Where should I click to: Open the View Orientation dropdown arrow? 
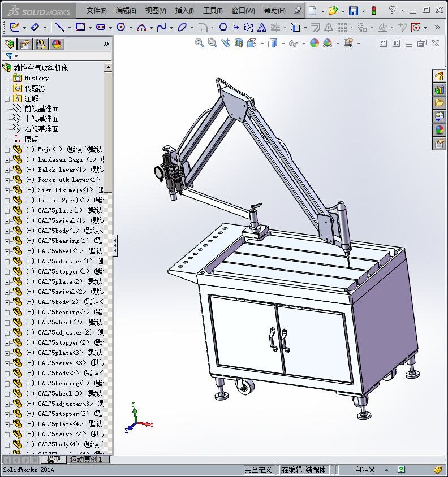tap(262, 44)
